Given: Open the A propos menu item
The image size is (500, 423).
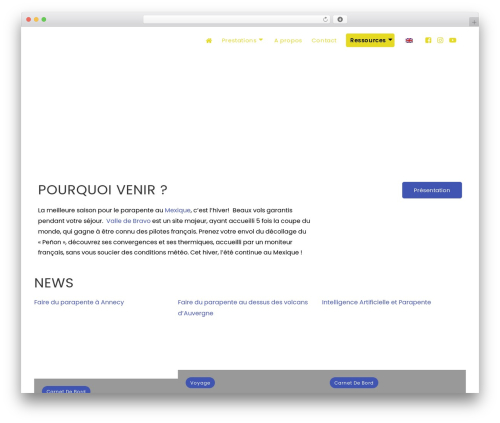Looking at the screenshot, I should [x=288, y=41].
